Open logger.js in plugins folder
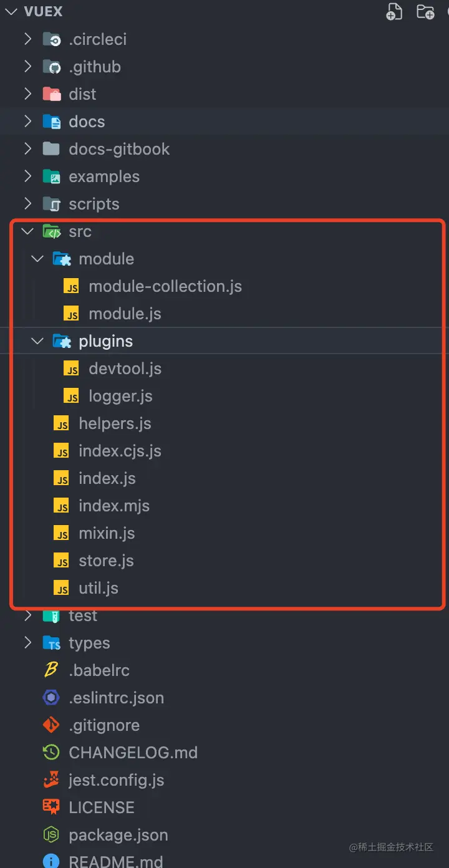This screenshot has width=449, height=868. click(120, 396)
